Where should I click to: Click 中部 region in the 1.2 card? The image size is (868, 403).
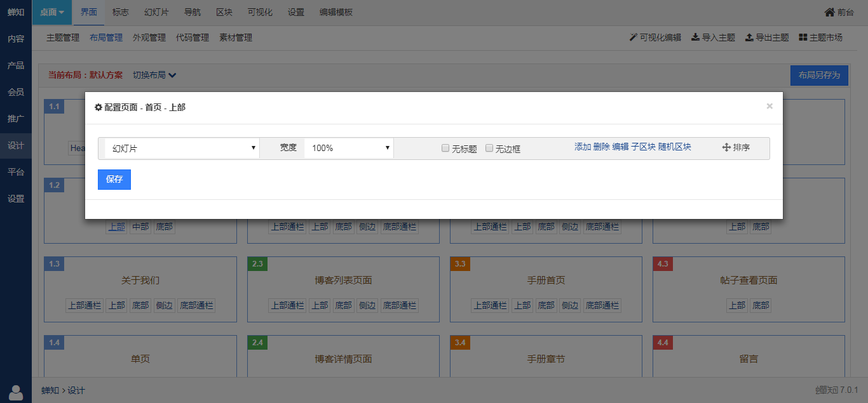click(x=140, y=227)
